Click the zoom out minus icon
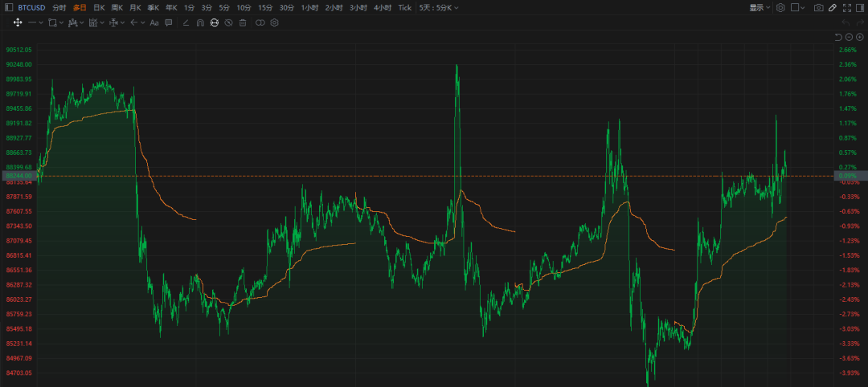 tap(849, 38)
